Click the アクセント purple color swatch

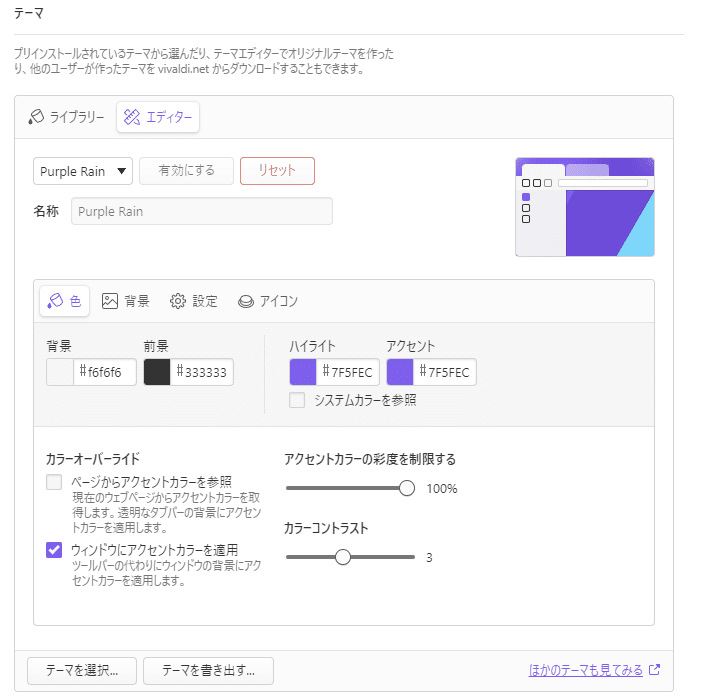400,372
